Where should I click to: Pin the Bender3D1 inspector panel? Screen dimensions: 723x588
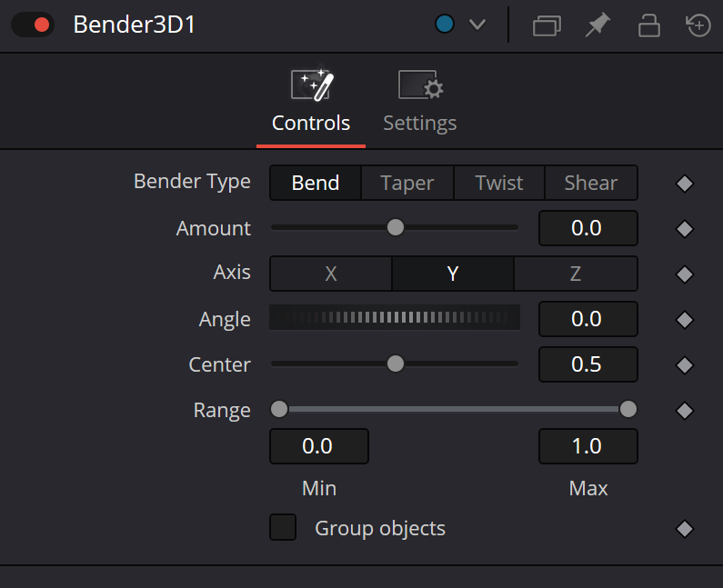(x=597, y=25)
